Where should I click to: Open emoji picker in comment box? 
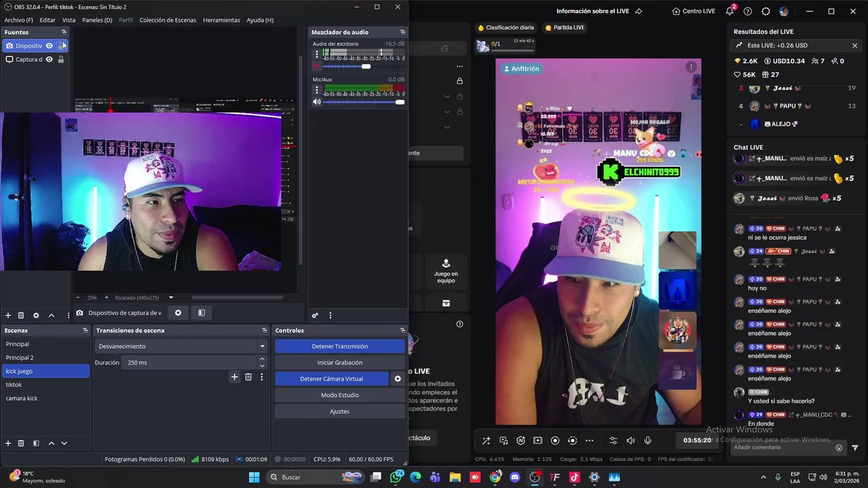[839, 447]
